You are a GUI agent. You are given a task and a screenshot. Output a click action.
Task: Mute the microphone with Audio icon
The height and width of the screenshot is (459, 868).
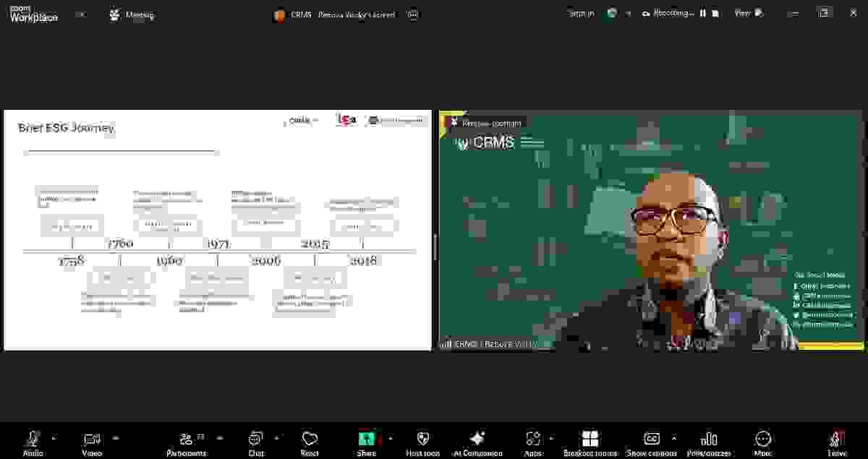(33, 442)
